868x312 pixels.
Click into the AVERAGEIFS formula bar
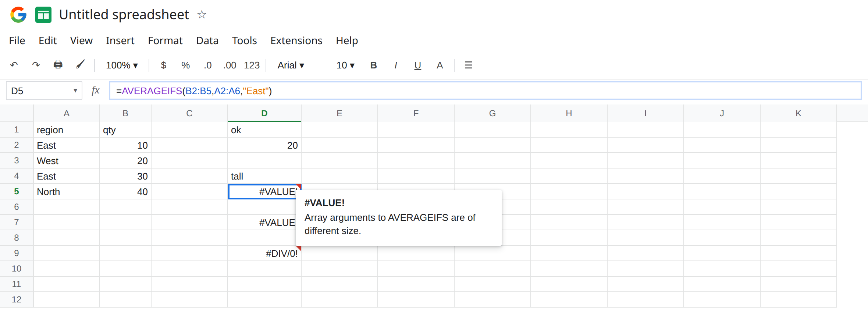pos(485,91)
